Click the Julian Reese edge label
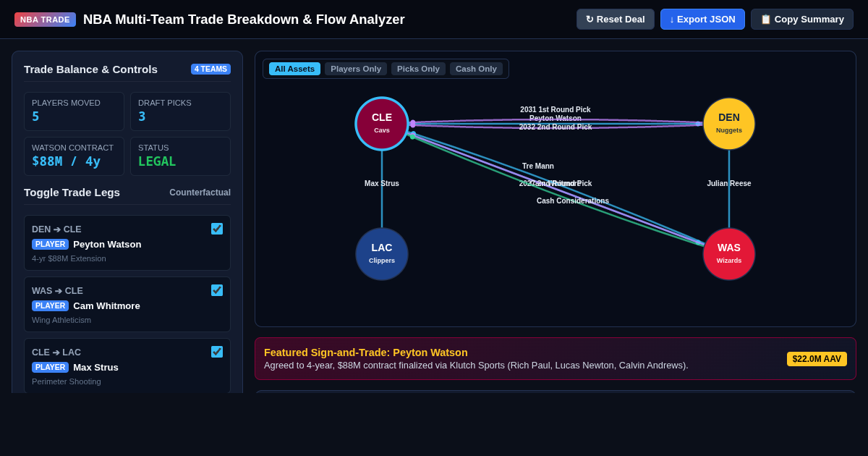The height and width of the screenshot is (456, 868). [729, 184]
